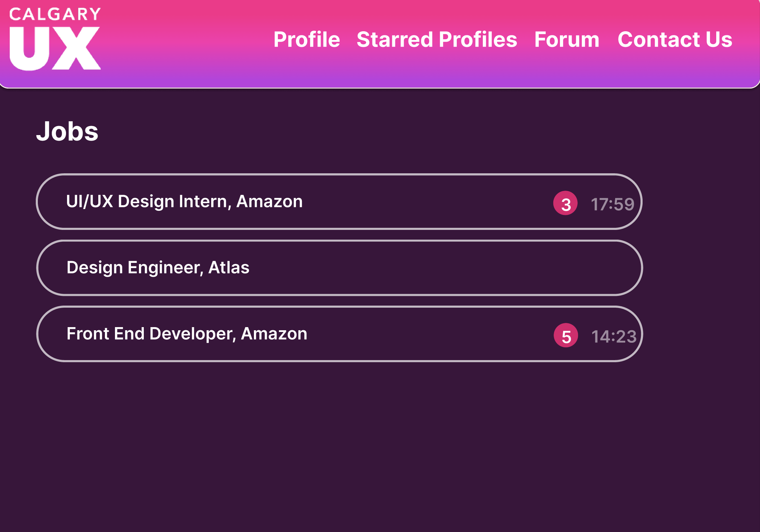The image size is (760, 532).
Task: Open the Front End Developer, Amazon job
Action: click(x=339, y=334)
